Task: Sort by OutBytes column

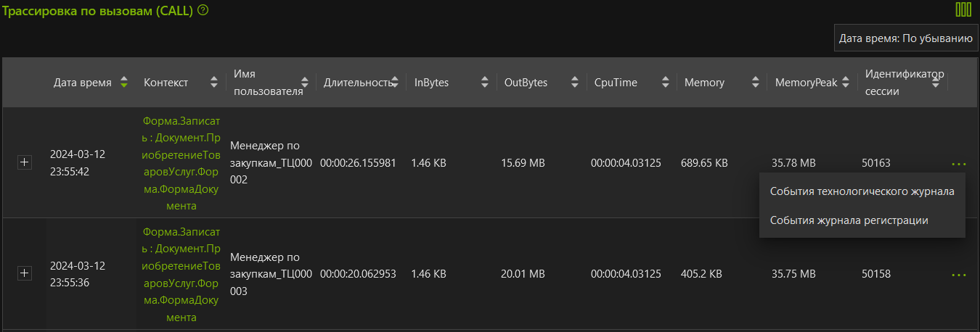Action: pos(575,83)
